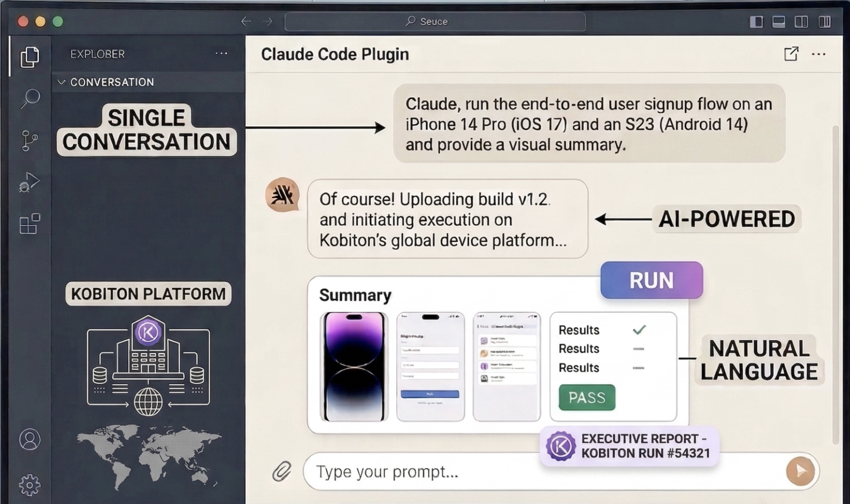Toggle the secondary sidebar layout button
Image resolution: width=850 pixels, height=504 pixels.
point(801,22)
